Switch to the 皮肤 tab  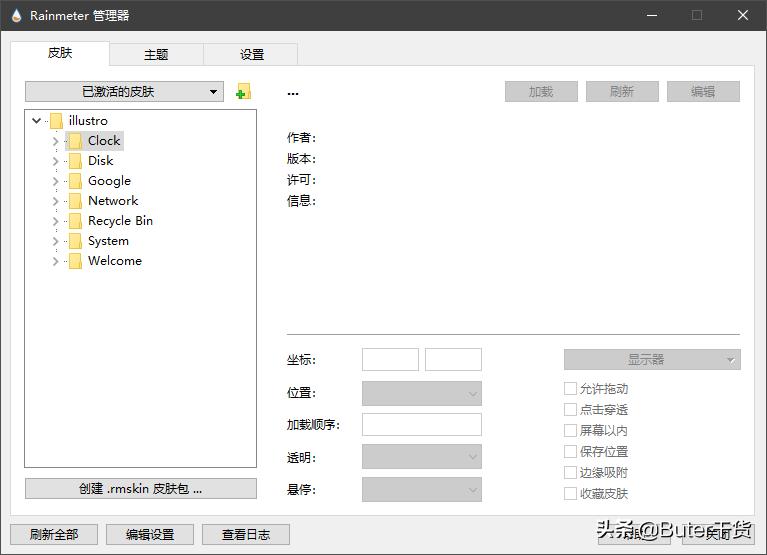[x=60, y=53]
